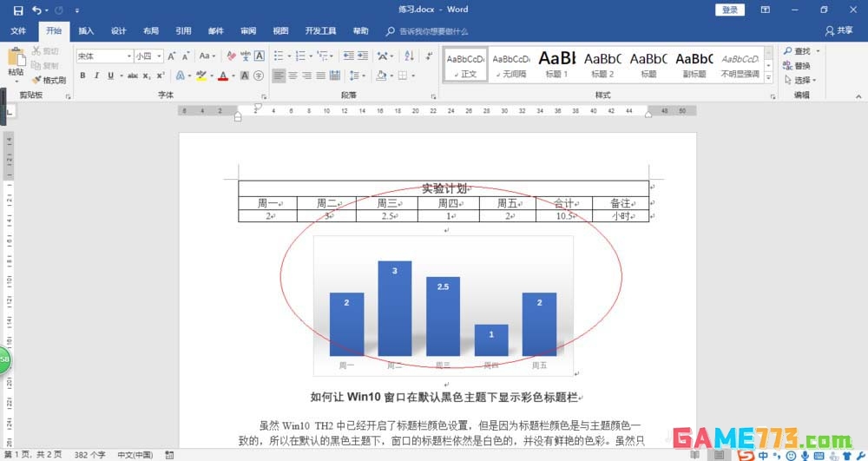Click the soft keyboard icon in IME bar

819,456
